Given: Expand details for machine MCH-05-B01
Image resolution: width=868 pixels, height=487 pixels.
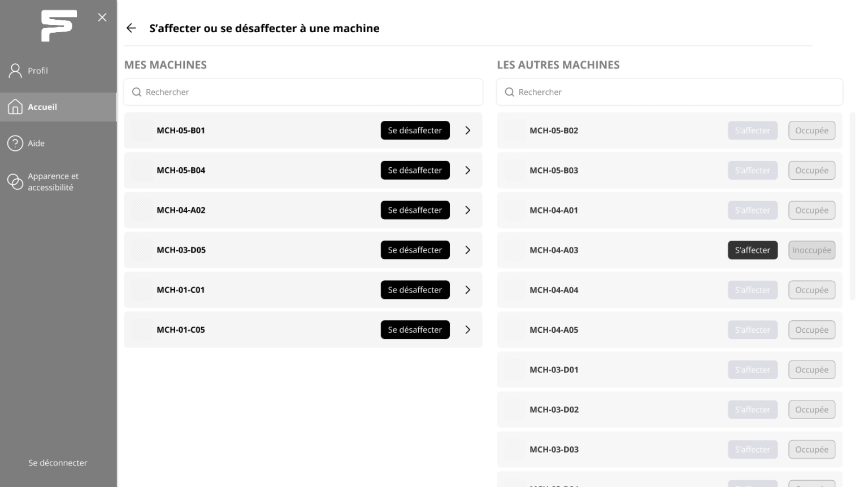Looking at the screenshot, I should coord(468,131).
